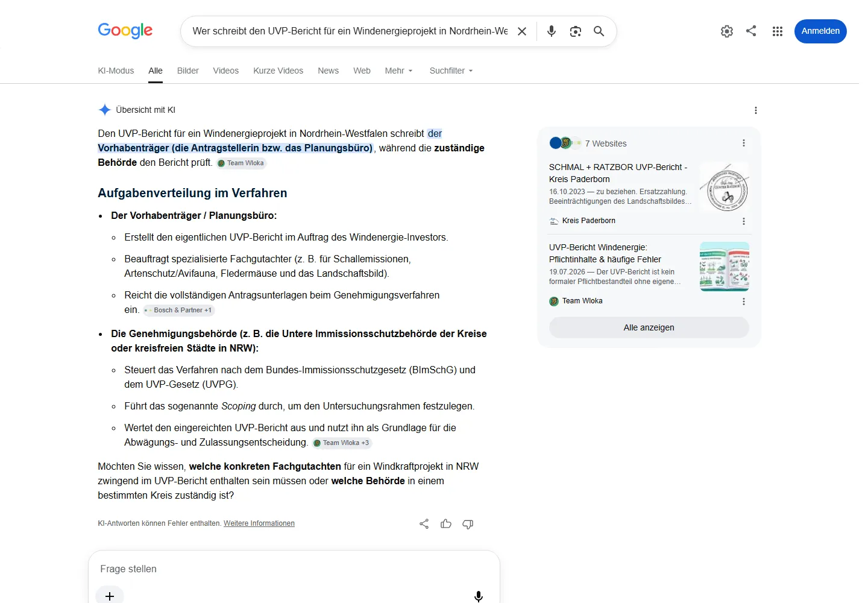Submit search with magnifying glass icon
The height and width of the screenshot is (603, 868).
599,31
